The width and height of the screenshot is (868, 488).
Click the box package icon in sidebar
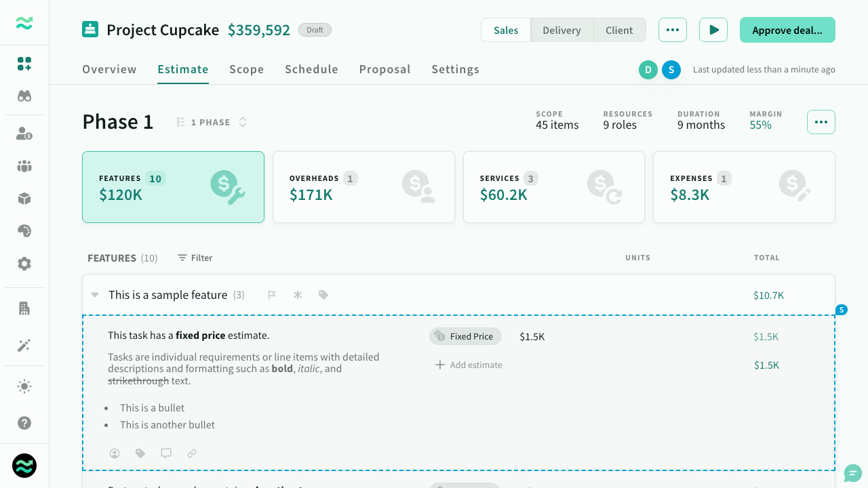click(x=24, y=199)
